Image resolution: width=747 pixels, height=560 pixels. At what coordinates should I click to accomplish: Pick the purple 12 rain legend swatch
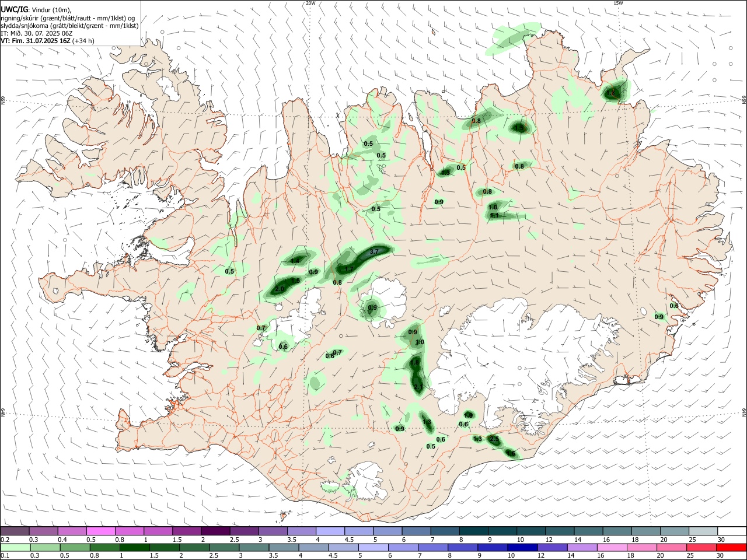coord(551,548)
